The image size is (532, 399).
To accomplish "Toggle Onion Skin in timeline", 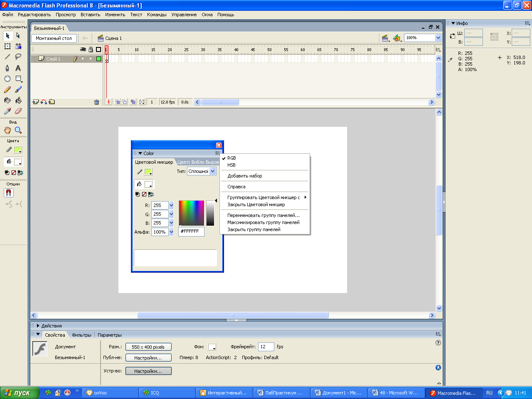I will pos(118,102).
